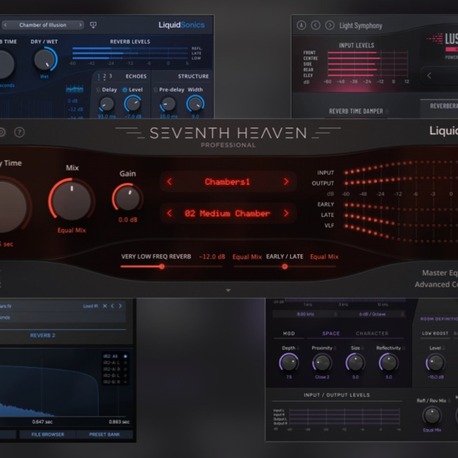458x458 pixels.
Task: Click the Seventh Heaven Mix knob
Action: [71, 200]
